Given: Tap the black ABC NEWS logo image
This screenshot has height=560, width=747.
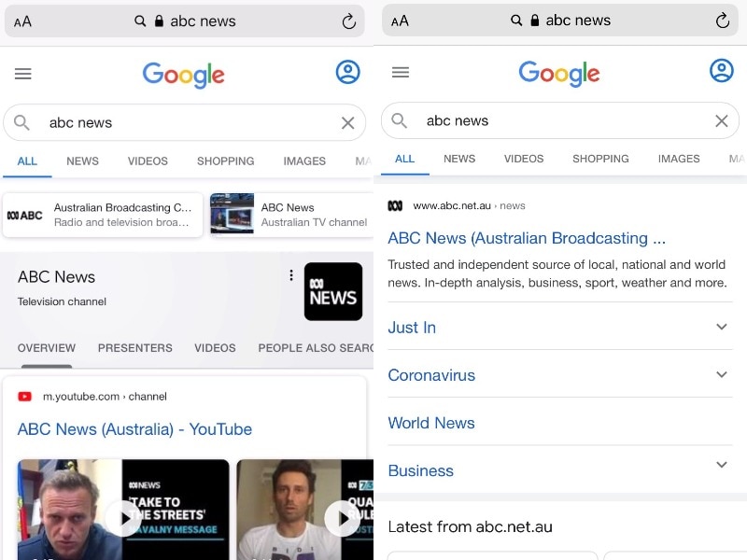Looking at the screenshot, I should [333, 291].
